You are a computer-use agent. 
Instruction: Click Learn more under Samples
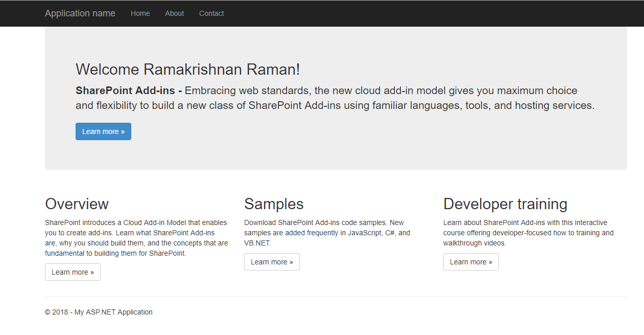click(x=272, y=262)
